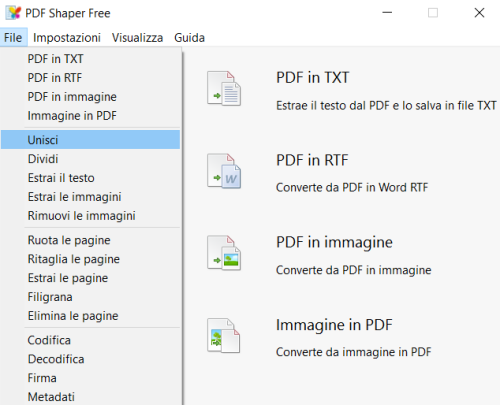The height and width of the screenshot is (405, 500).
Task: Choose PDF in RTF from File menu
Action: click(x=90, y=78)
